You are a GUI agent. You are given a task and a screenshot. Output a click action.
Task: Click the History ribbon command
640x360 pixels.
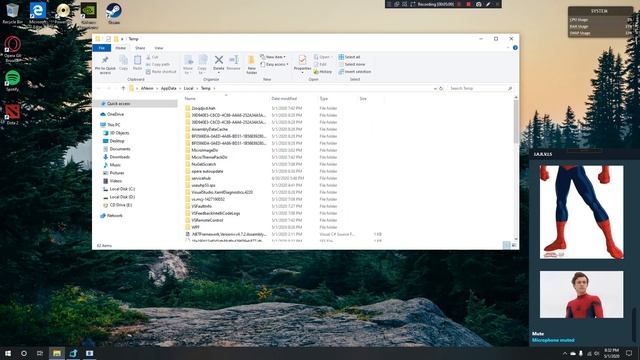click(323, 72)
